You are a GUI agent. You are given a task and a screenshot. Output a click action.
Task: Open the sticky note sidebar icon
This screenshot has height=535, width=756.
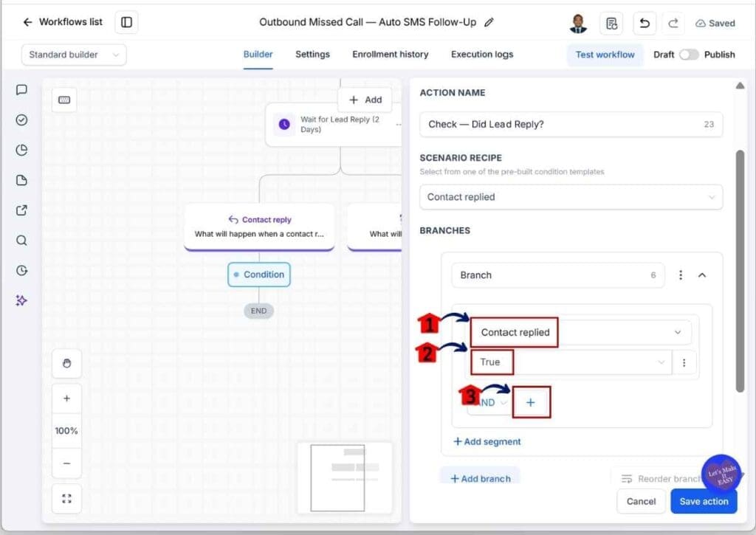click(x=21, y=180)
